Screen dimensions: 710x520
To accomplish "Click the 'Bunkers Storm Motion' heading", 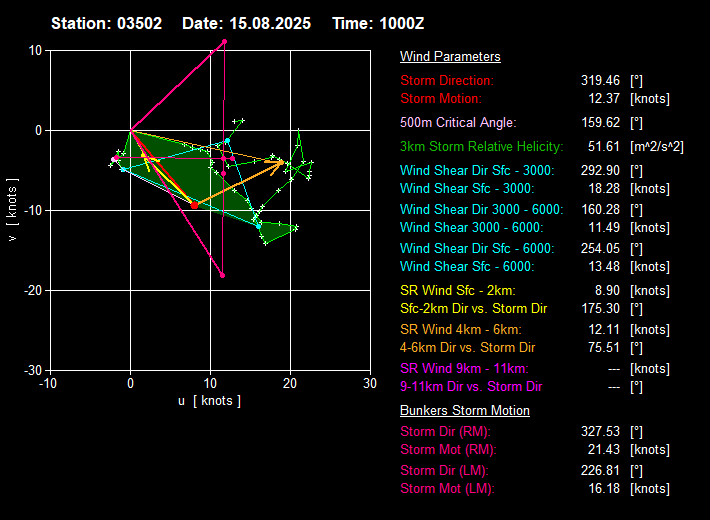I will click(465, 411).
